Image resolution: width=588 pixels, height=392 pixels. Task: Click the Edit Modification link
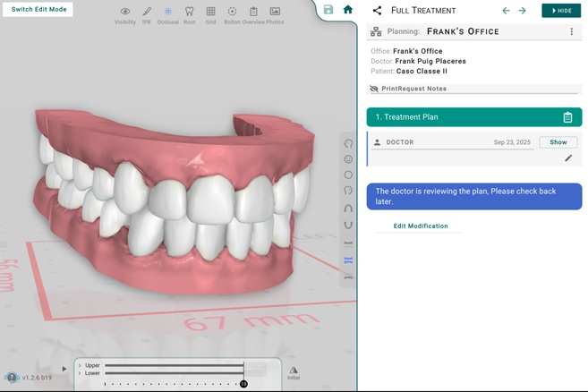(421, 226)
